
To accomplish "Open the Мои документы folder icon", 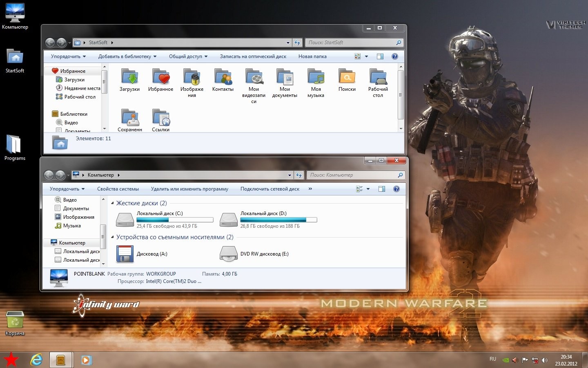I will [285, 76].
